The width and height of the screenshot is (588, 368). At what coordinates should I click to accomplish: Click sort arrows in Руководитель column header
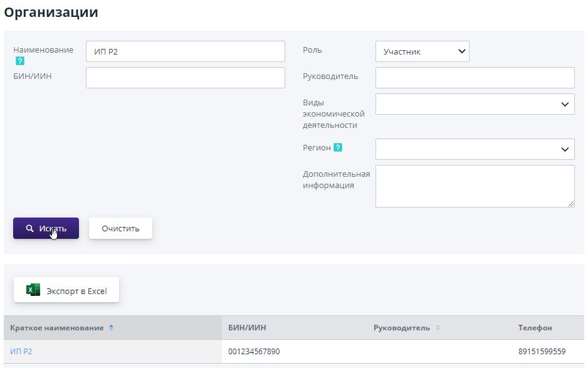pos(438,327)
